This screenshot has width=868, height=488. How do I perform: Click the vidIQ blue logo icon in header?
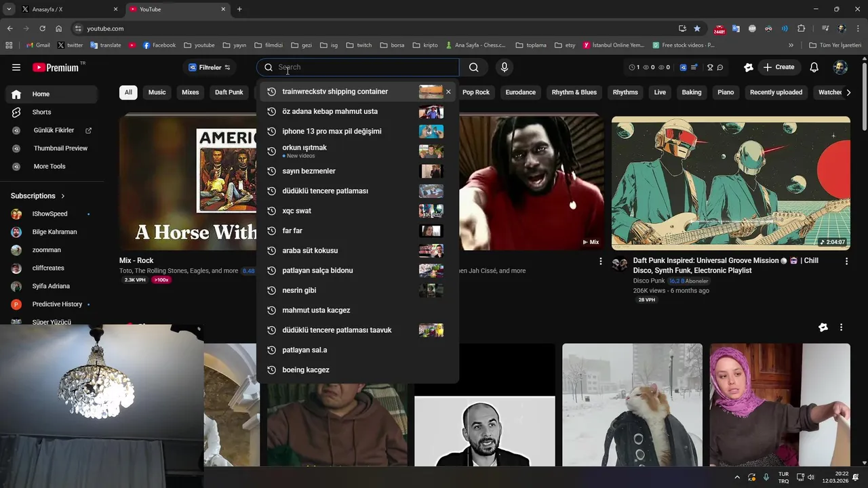[x=683, y=67]
